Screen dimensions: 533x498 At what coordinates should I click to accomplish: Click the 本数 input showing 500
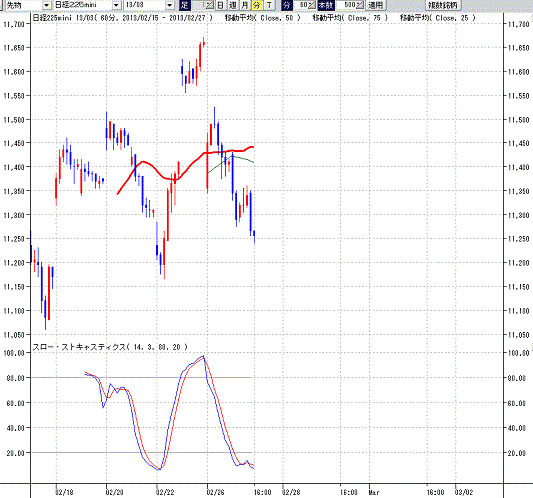coord(346,5)
